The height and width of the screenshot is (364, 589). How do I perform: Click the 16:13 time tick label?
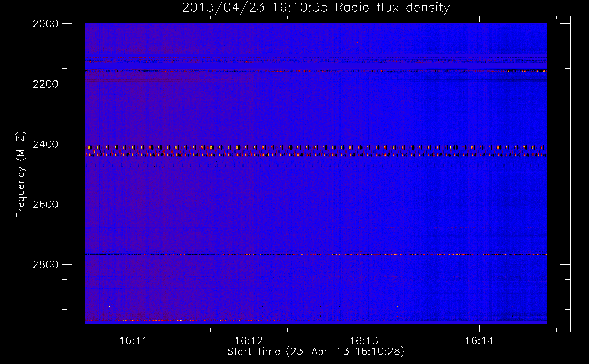tap(364, 341)
